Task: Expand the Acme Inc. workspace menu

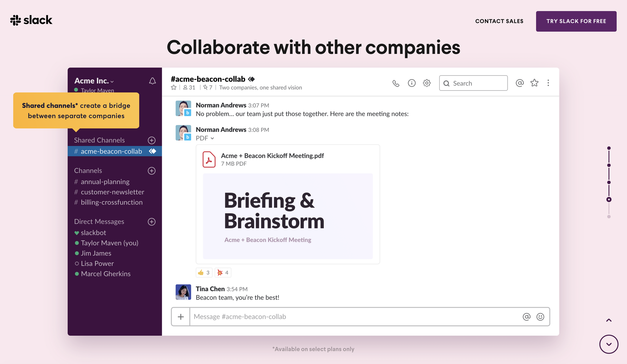Action: (x=94, y=81)
